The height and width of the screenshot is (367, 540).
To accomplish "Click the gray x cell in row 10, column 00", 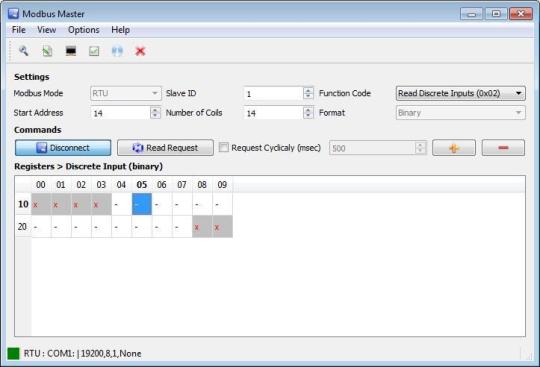I will [41, 204].
